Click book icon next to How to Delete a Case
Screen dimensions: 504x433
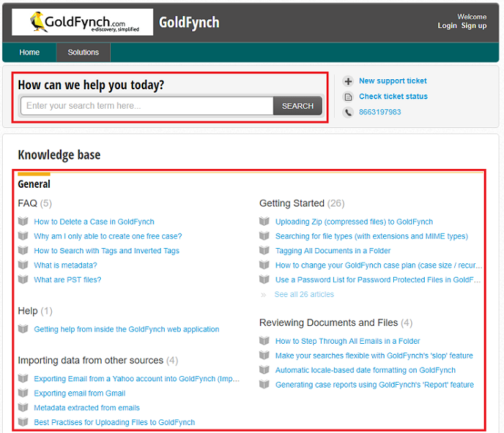point(23,221)
